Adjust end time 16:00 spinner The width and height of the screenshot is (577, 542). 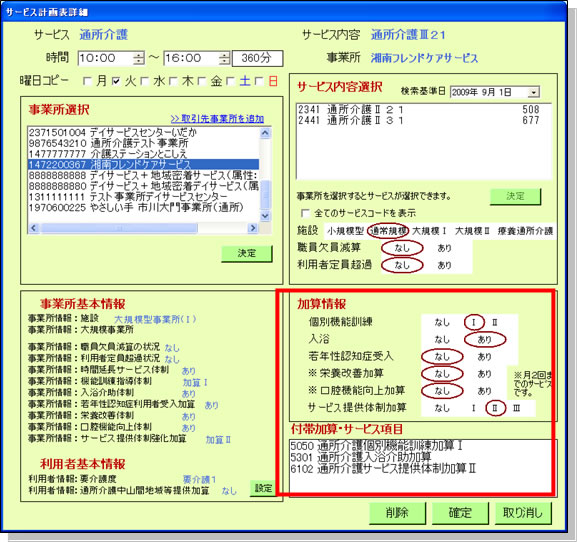[x=224, y=58]
